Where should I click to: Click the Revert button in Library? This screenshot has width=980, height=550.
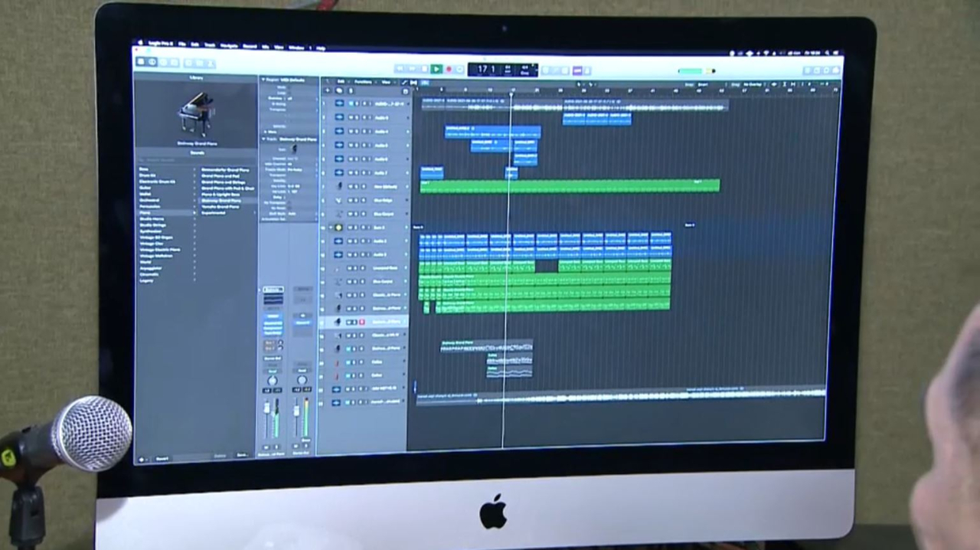pos(162,458)
